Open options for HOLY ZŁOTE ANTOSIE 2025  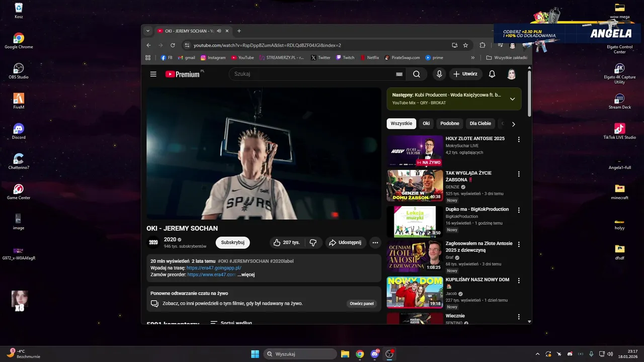pos(519,139)
